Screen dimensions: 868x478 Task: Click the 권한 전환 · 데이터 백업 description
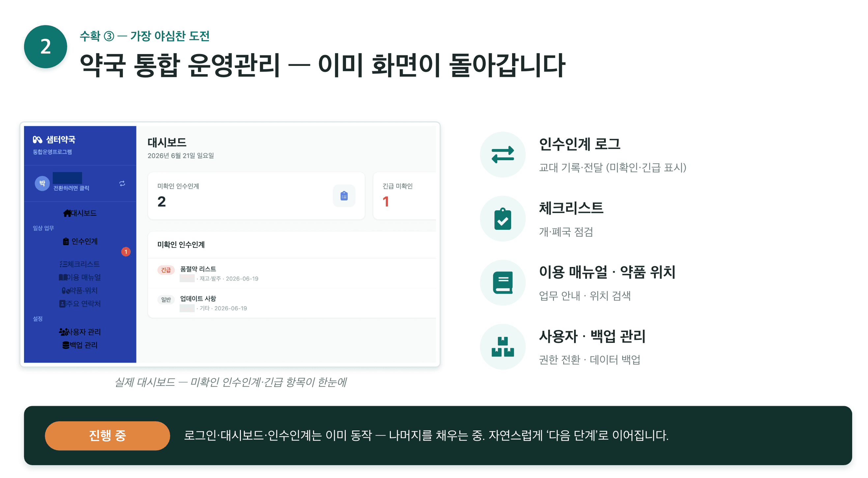pos(589,360)
